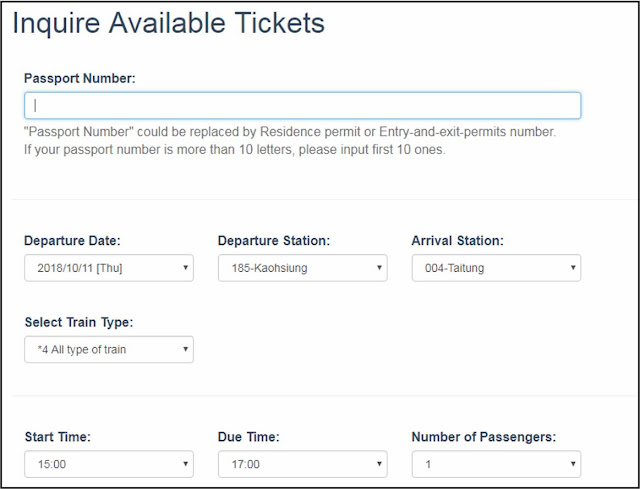Click the Passport Number label
Viewport: 640px width, 489px height.
[x=80, y=78]
